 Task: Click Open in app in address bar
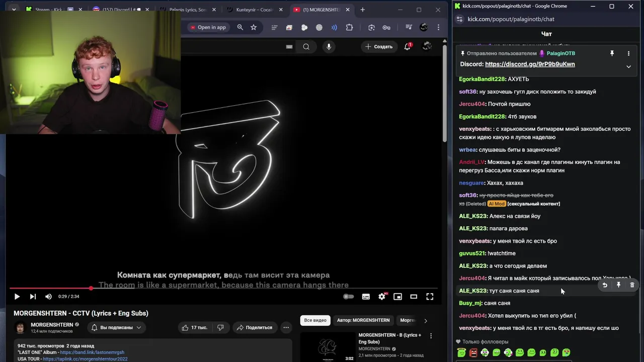click(208, 28)
